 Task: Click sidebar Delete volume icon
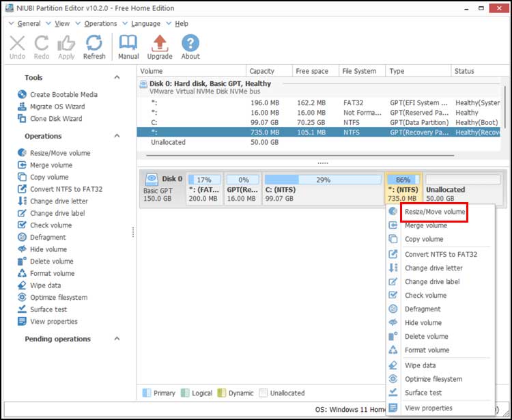pos(22,262)
